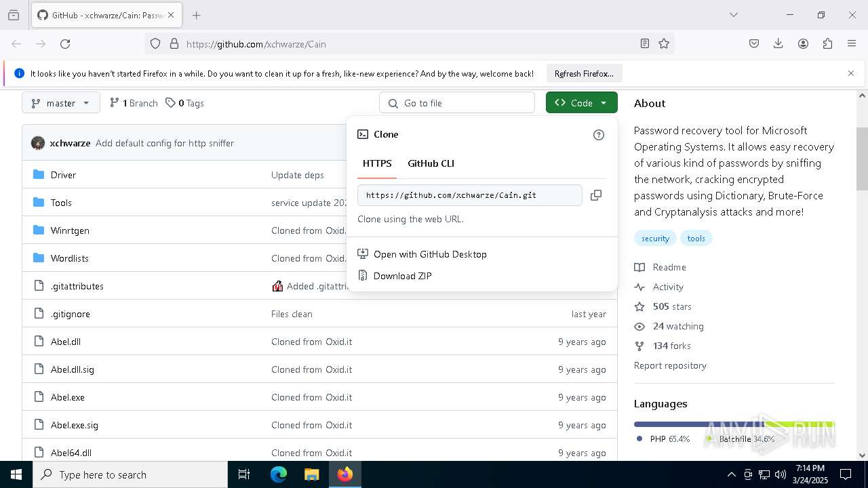Image resolution: width=868 pixels, height=488 pixels.
Task: Click the Open with GitHub Desktop icon
Action: [x=363, y=254]
